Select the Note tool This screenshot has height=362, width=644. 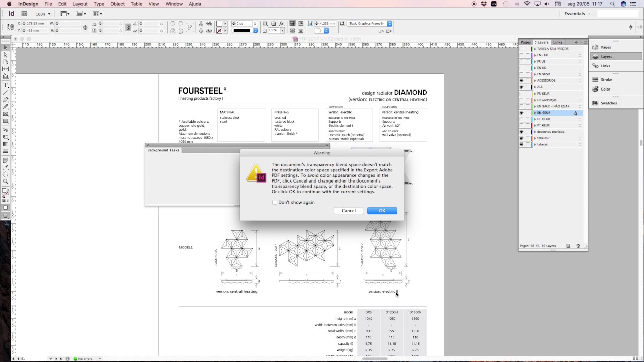click(x=6, y=160)
